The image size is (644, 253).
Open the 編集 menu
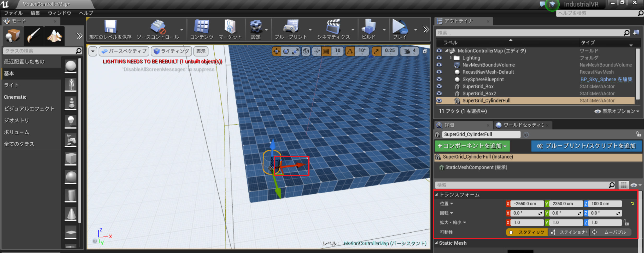point(35,13)
